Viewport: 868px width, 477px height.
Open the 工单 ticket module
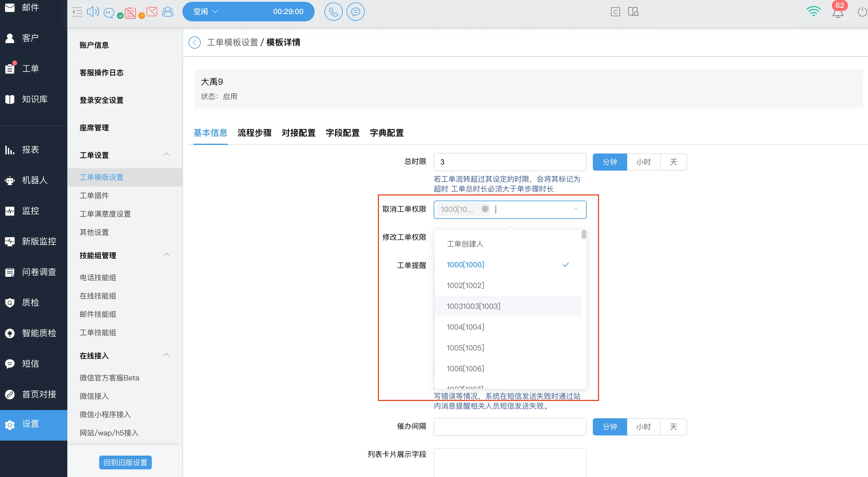(33, 69)
